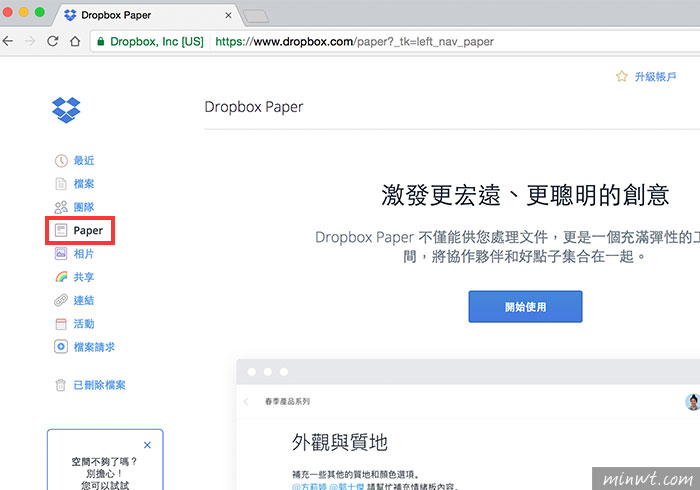Click the file request icon beside 檔案請求
The height and width of the screenshot is (490, 700).
61,347
